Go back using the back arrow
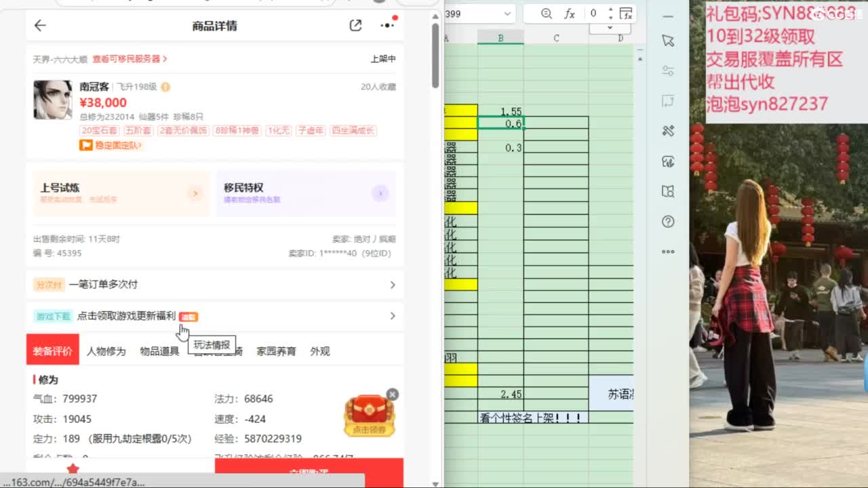The width and height of the screenshot is (868, 488). coord(40,26)
